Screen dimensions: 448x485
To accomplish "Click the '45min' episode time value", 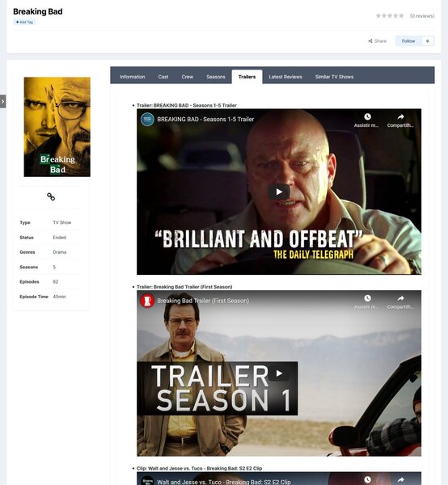I will [59, 297].
